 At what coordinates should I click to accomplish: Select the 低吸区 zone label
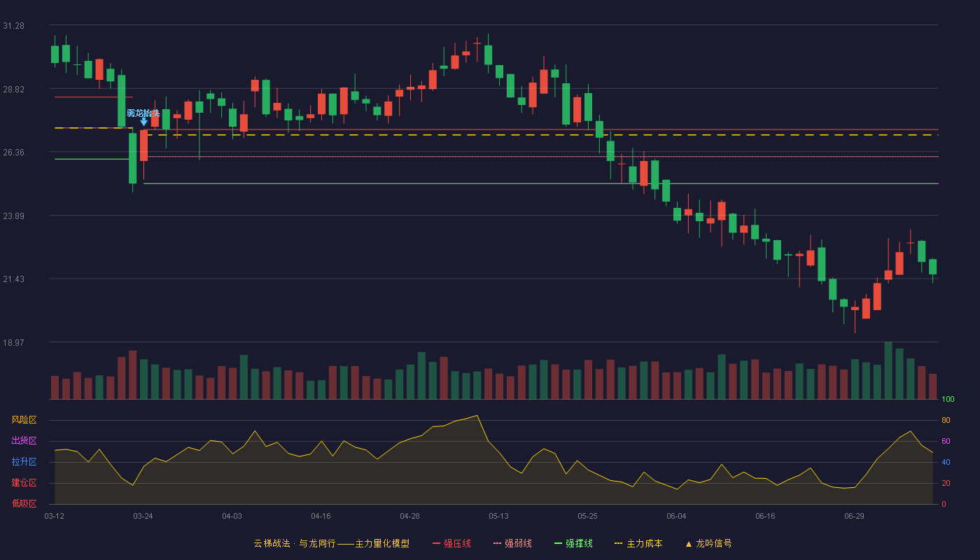24,504
